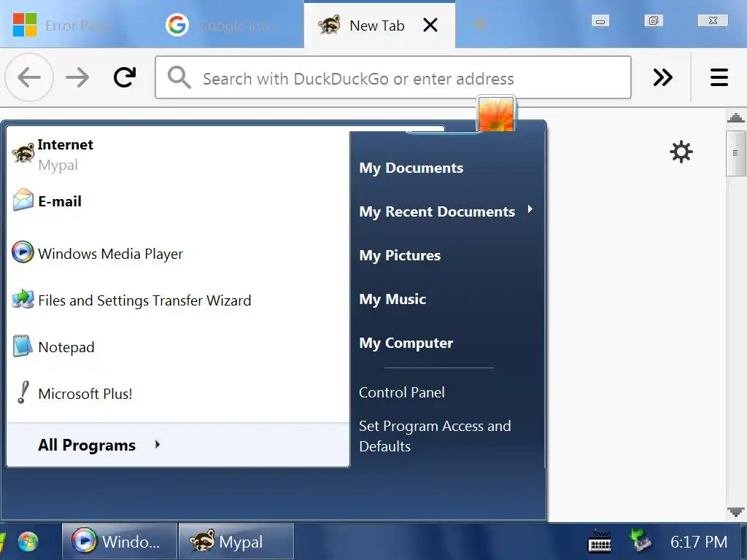
Task: Open Microsoft Plus! from Start menu
Action: [x=178, y=393]
